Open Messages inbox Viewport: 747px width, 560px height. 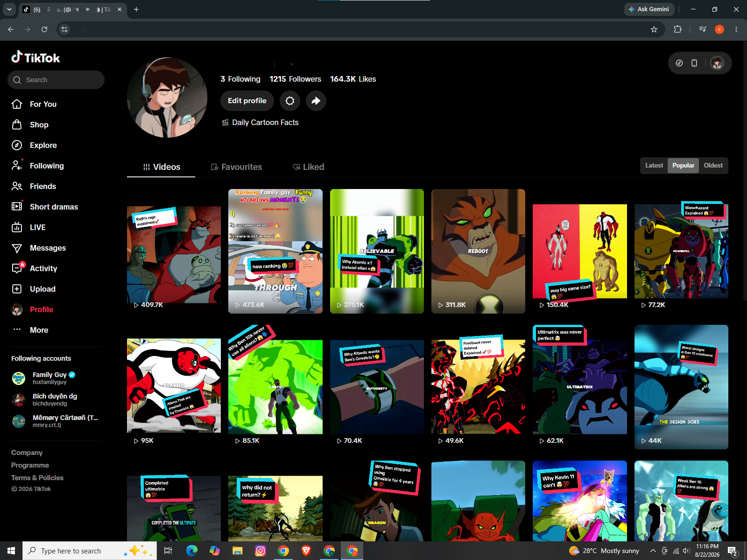click(x=39, y=248)
